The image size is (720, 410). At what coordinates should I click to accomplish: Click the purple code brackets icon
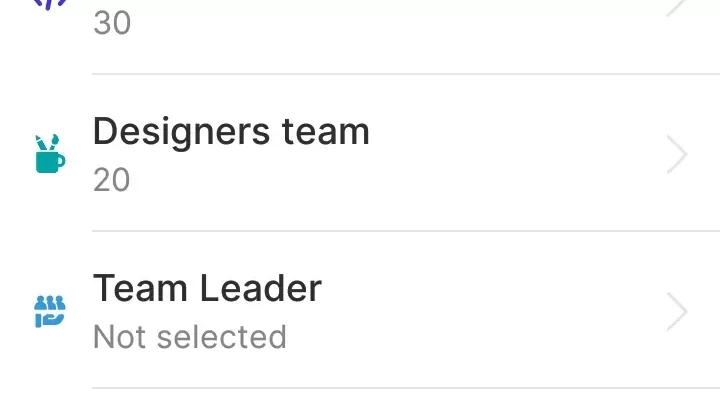click(50, 4)
